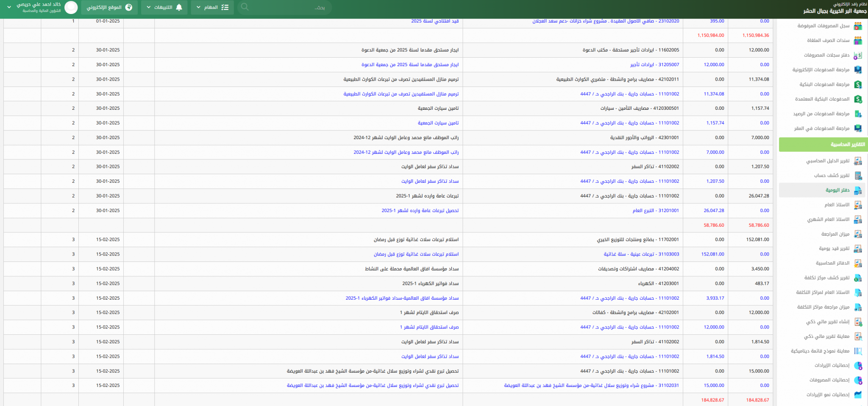Click link تحصيل تبرعات عامة وارده لشهر 1-2025

420,210
